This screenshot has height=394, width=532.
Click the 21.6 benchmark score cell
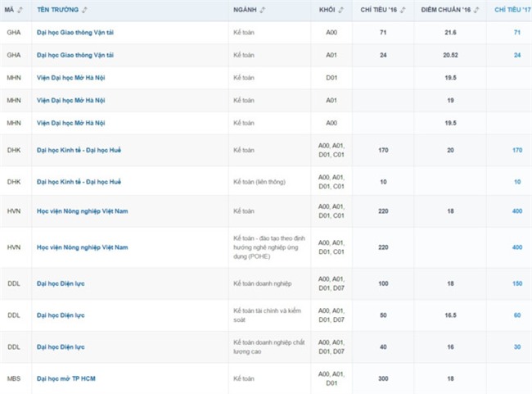pyautogui.click(x=450, y=31)
